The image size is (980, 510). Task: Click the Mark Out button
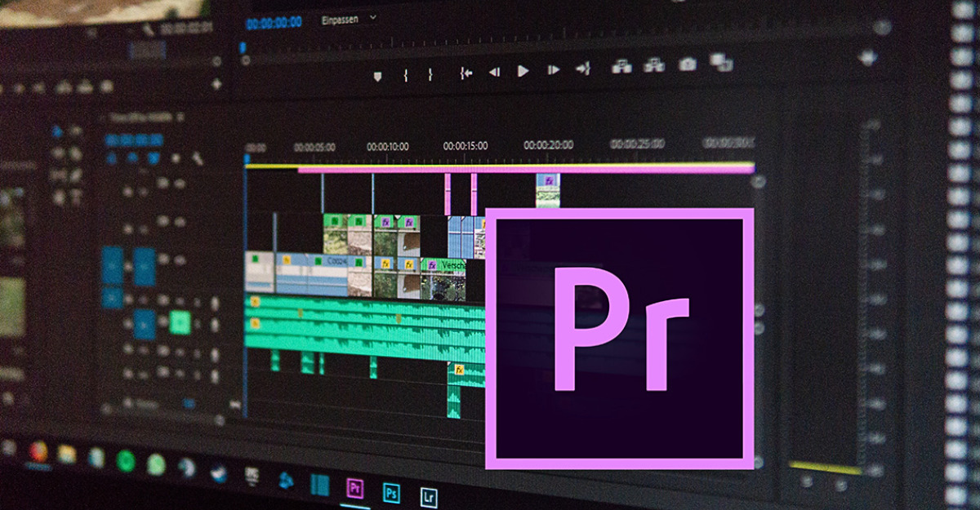pos(430,74)
